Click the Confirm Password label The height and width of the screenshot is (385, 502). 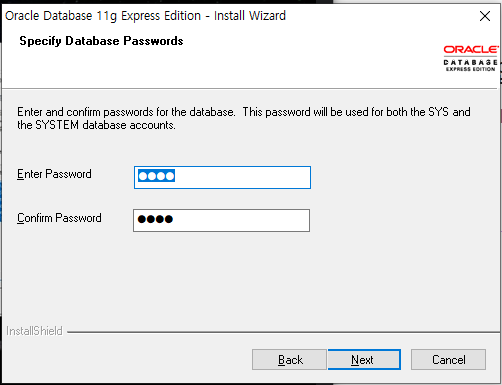(x=59, y=218)
